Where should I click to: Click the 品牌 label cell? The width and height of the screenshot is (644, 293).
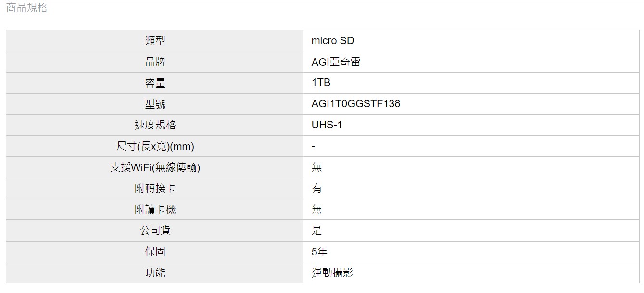point(155,62)
